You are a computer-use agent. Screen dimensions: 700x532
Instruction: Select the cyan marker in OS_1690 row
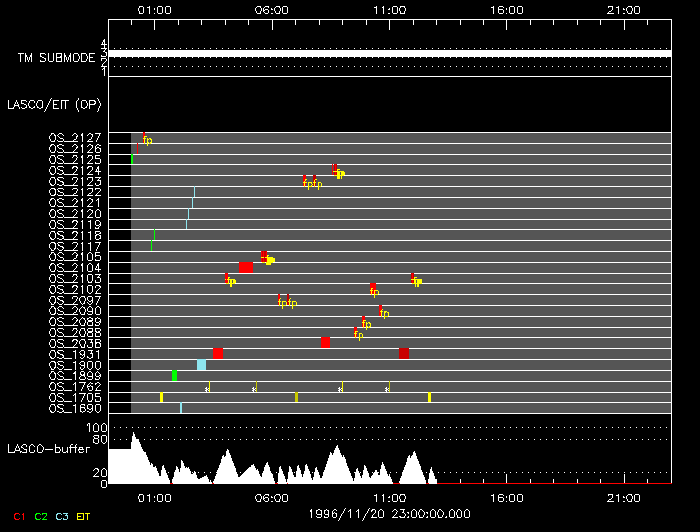pyautogui.click(x=181, y=408)
